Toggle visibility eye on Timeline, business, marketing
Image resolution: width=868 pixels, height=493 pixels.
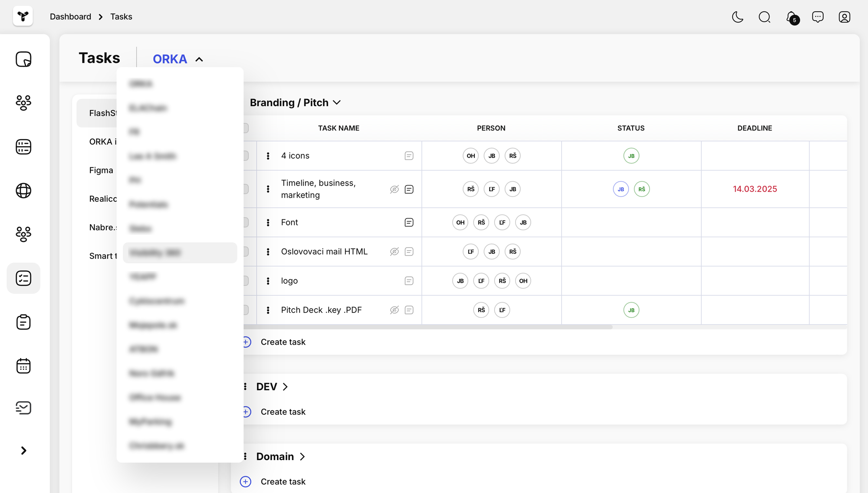pos(394,189)
